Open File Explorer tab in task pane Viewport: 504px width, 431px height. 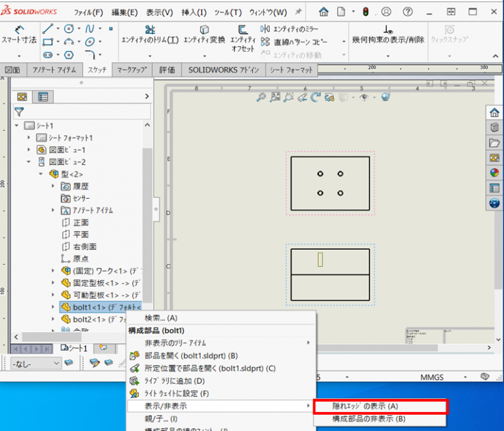[x=494, y=143]
